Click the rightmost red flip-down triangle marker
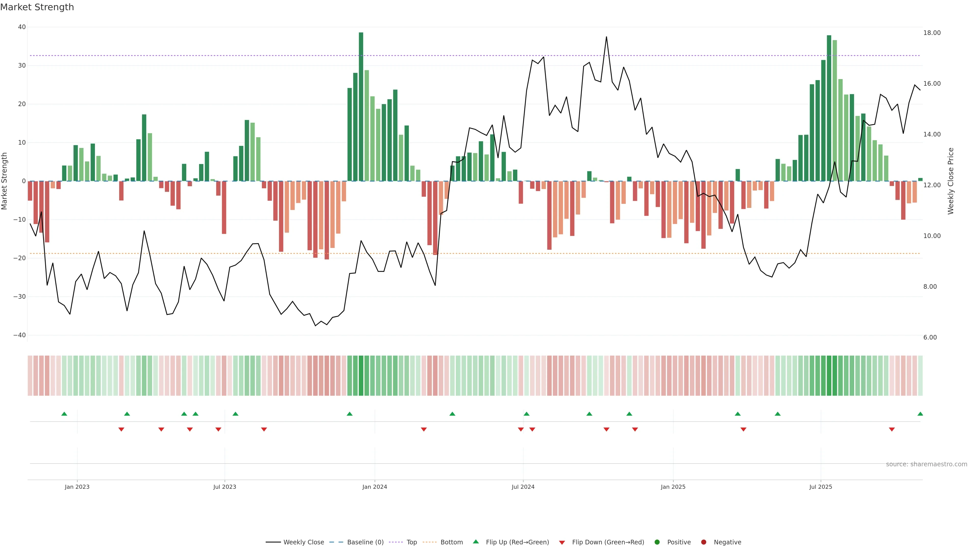The width and height of the screenshot is (980, 551). [892, 429]
